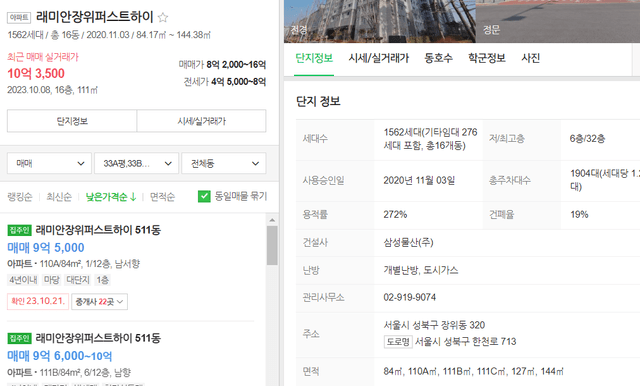Expand the 매매 trade type dropdown
The height and width of the screenshot is (386, 640).
pos(49,164)
